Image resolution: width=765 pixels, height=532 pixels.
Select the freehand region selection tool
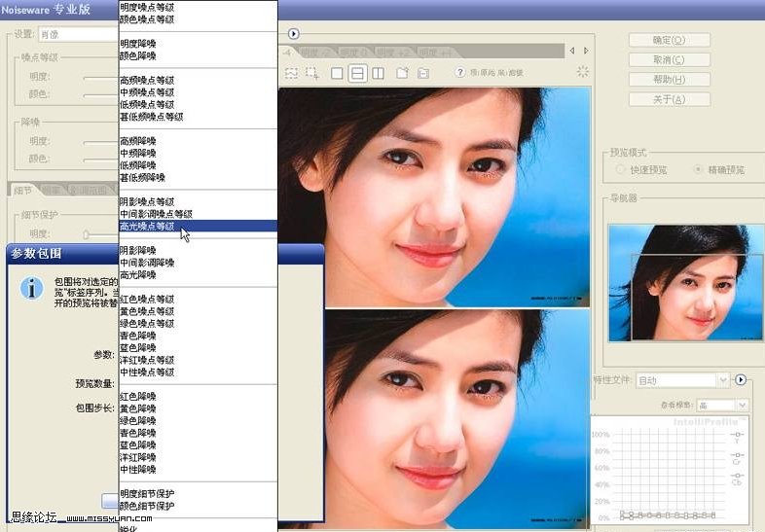point(291,73)
